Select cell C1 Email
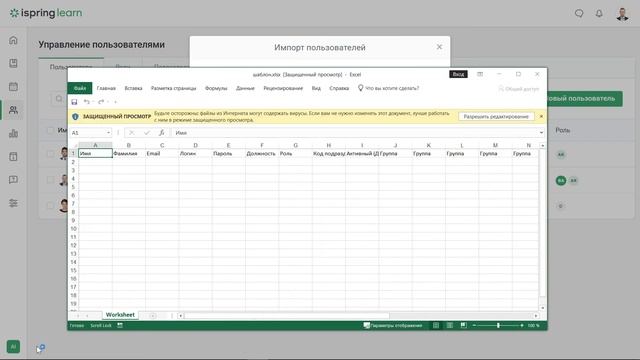The image size is (640, 360). pos(162,153)
